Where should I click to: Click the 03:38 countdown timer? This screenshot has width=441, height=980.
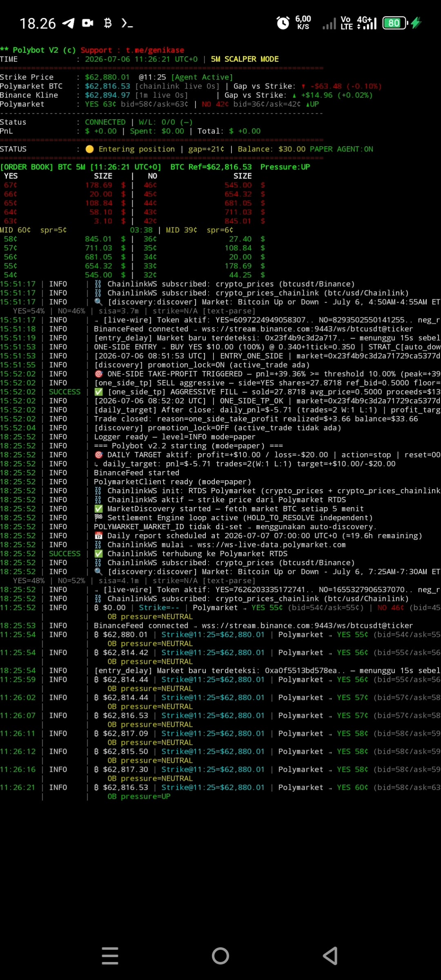tap(141, 230)
